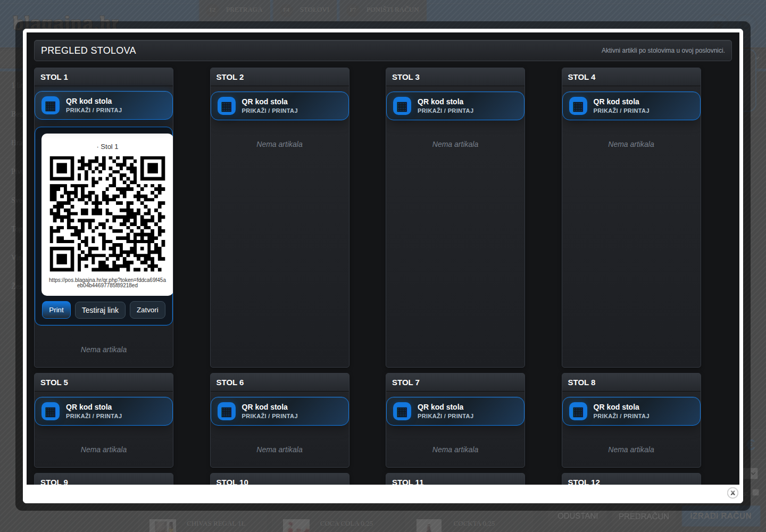Expand QR kod stola for Stol 2
The width and height of the screenshot is (766, 532).
280,106
